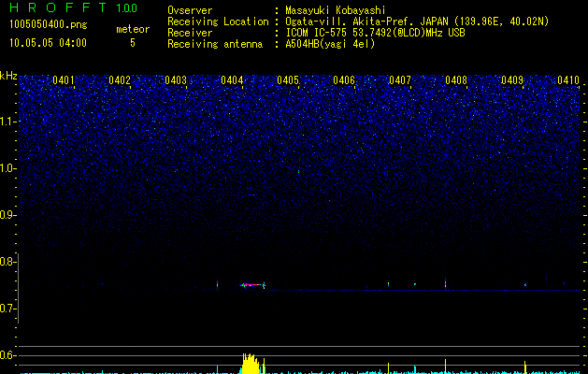Image resolution: width=588 pixels, height=374 pixels.
Task: Click the 0.6 frequency axis label
Action: (7, 355)
